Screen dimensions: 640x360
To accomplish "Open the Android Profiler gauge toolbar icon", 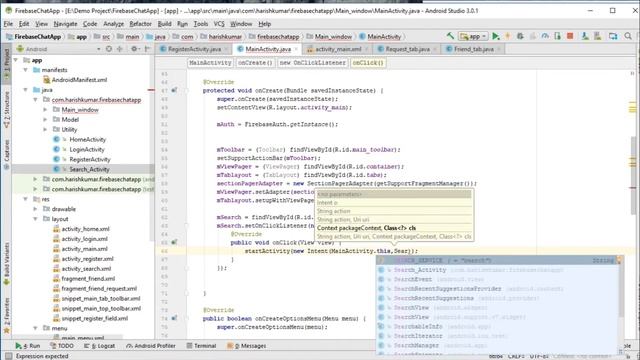I will (545, 36).
